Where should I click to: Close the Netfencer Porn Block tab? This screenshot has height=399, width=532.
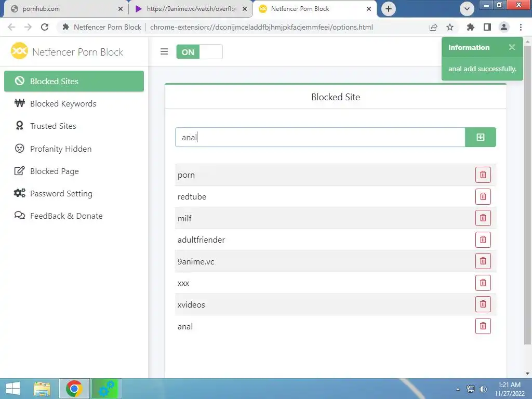(x=369, y=9)
